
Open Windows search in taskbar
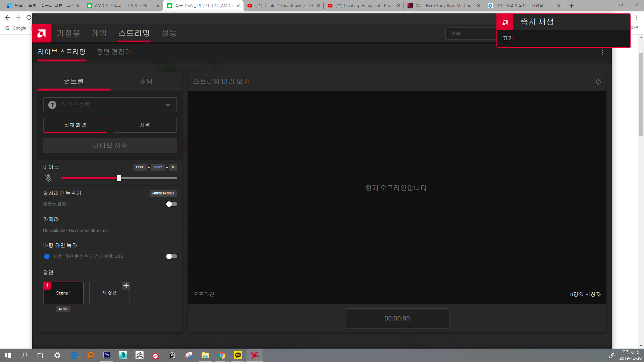click(x=24, y=355)
